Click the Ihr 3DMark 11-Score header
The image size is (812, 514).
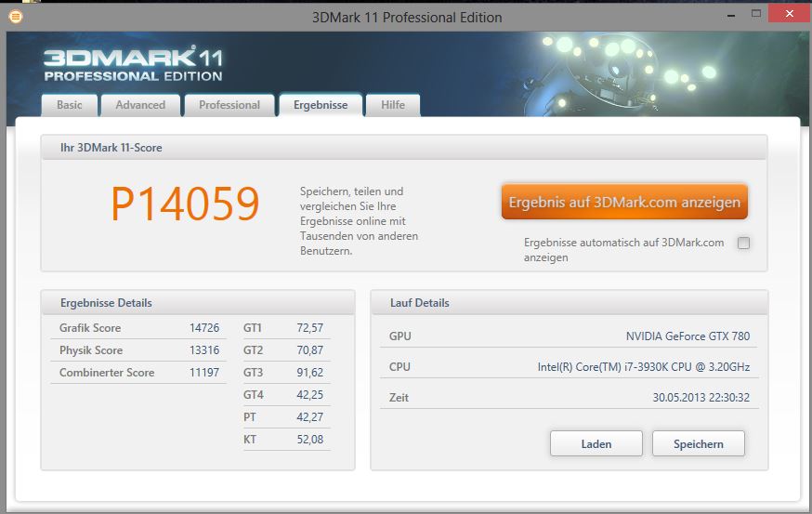click(111, 148)
